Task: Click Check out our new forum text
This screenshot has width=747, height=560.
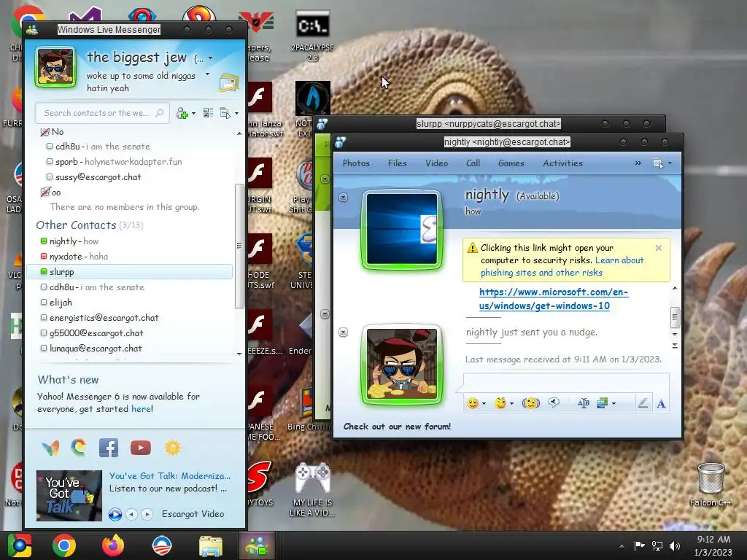Action: point(397,426)
